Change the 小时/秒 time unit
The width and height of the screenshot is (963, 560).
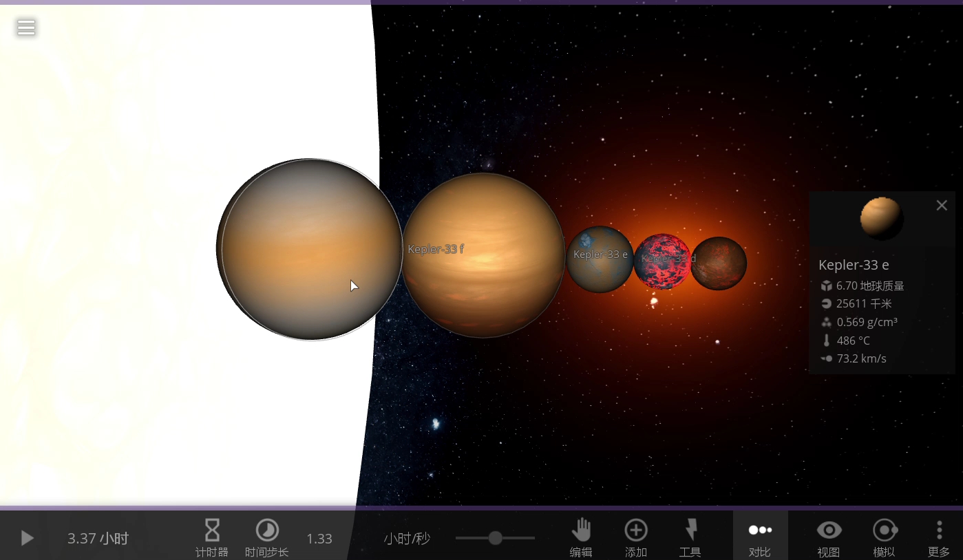click(407, 539)
